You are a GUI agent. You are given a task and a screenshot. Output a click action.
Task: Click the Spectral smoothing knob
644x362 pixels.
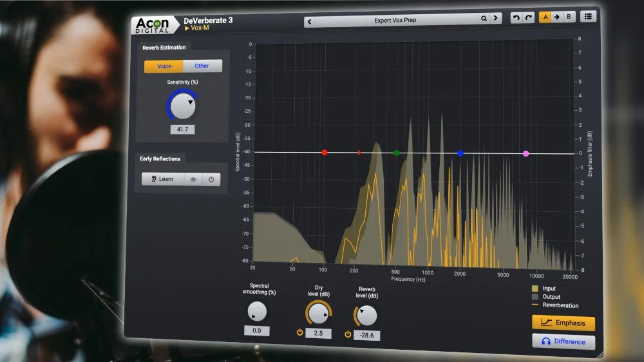[257, 312]
